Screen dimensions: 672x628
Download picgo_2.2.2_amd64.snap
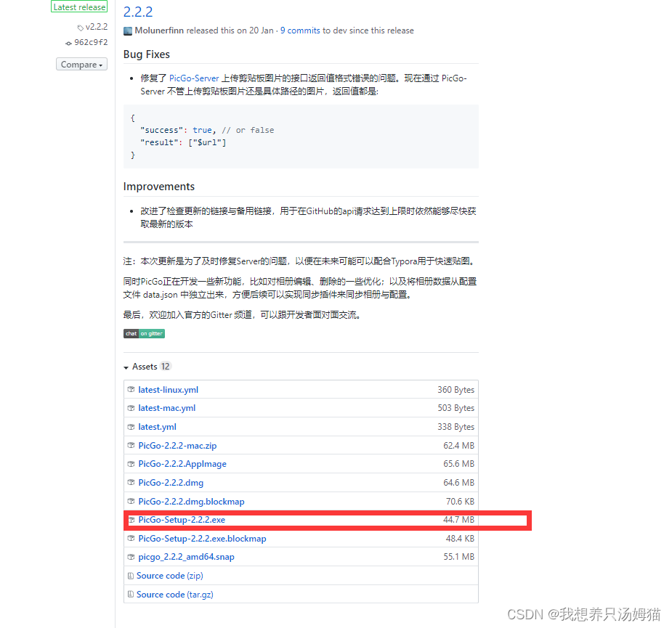point(187,557)
